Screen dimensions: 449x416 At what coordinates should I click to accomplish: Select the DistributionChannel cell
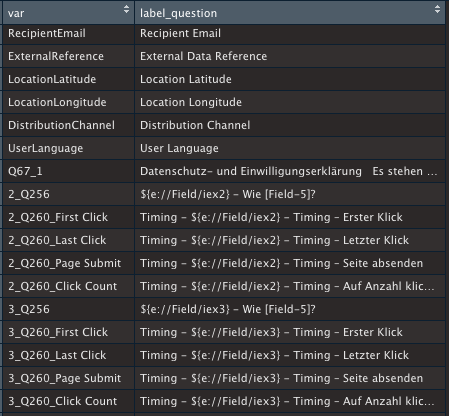click(x=69, y=125)
